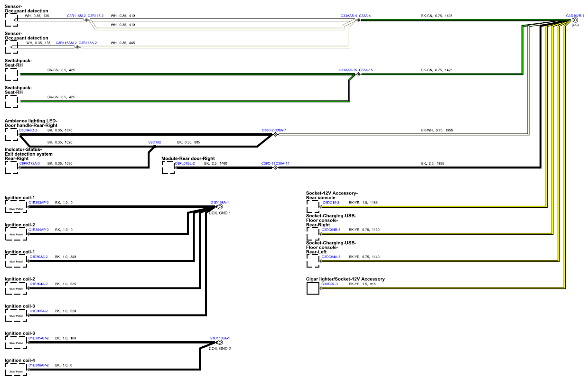Click the 'Cigar lighter/Socket-12V Accessory' title
Image resolution: width=588 pixels, height=380 pixels.
[x=345, y=279]
